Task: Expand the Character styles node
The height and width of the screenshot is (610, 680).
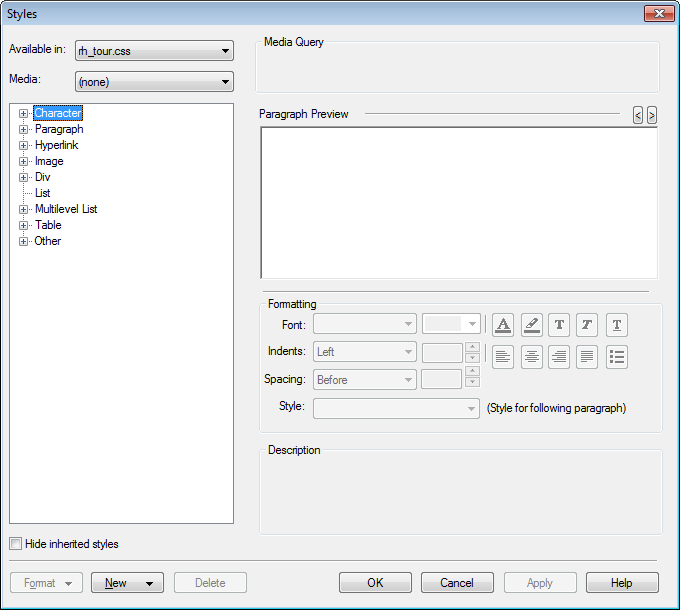Action: [x=23, y=113]
